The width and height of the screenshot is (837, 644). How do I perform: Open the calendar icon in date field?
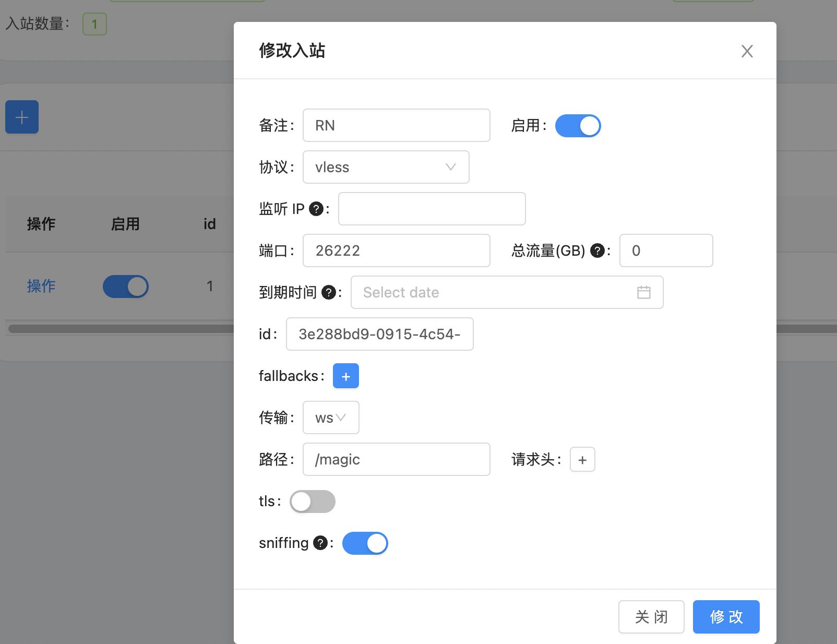point(643,292)
